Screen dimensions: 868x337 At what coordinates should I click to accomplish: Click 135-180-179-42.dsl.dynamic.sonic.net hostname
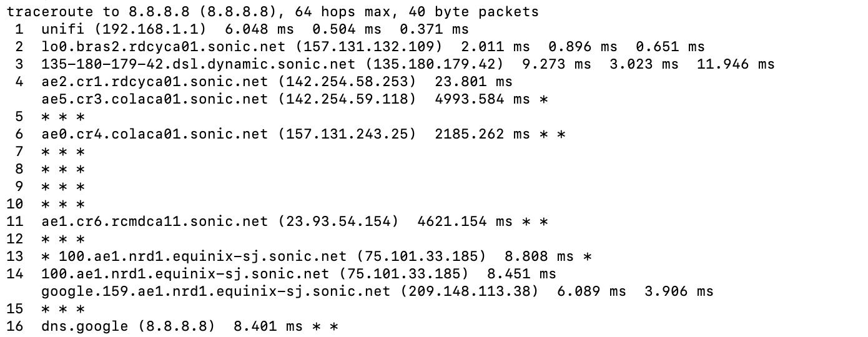click(198, 64)
